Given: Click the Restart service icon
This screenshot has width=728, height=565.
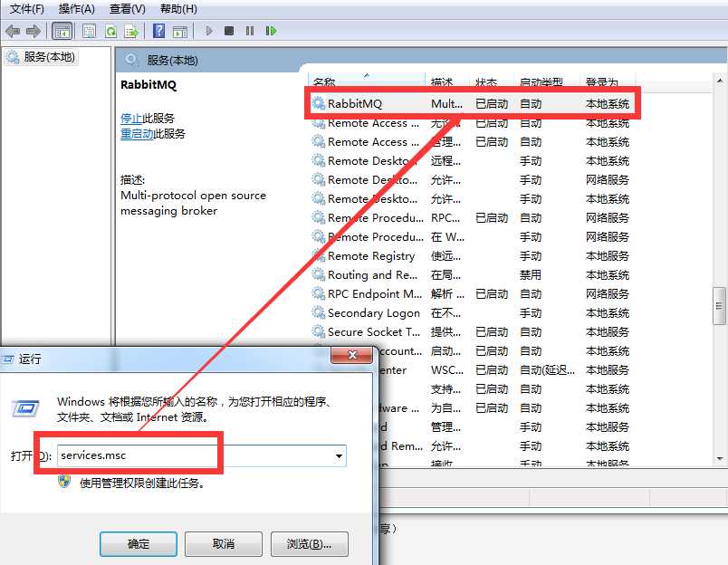Looking at the screenshot, I should [x=271, y=31].
